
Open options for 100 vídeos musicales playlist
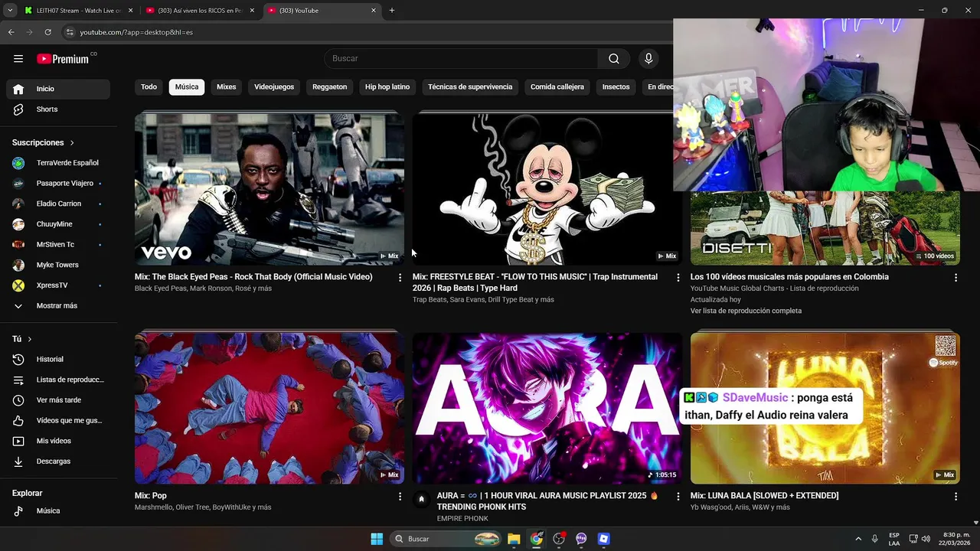click(955, 278)
